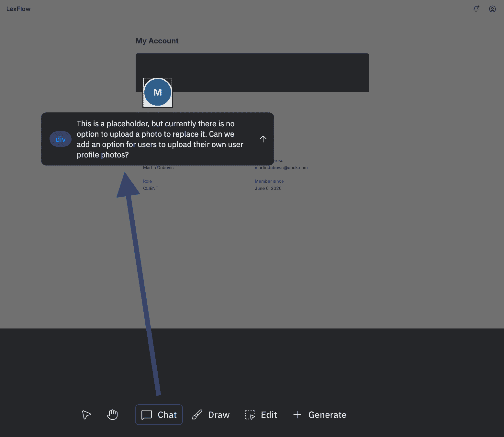Select the pointer cursor tool
Image resolution: width=504 pixels, height=437 pixels.
[x=86, y=415]
